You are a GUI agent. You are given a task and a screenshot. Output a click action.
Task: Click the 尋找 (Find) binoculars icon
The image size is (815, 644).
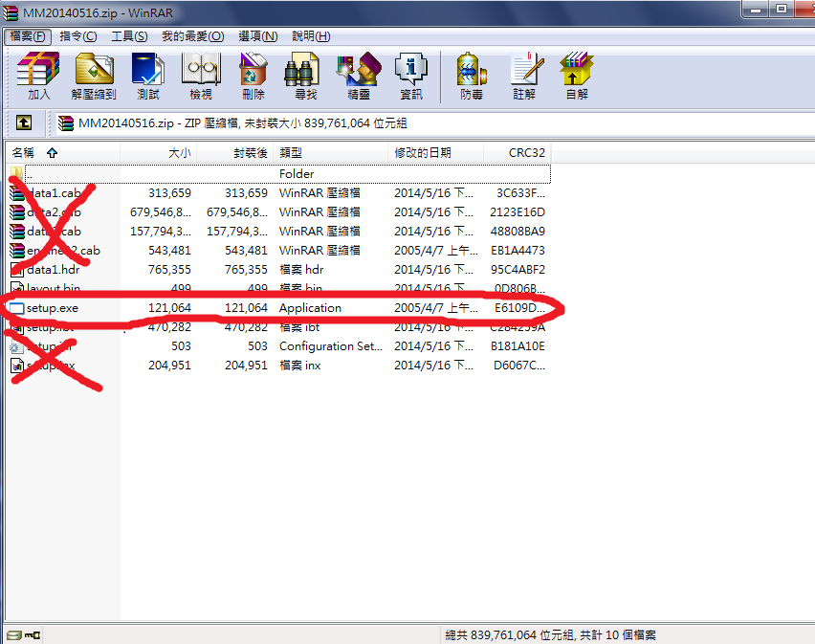(305, 76)
